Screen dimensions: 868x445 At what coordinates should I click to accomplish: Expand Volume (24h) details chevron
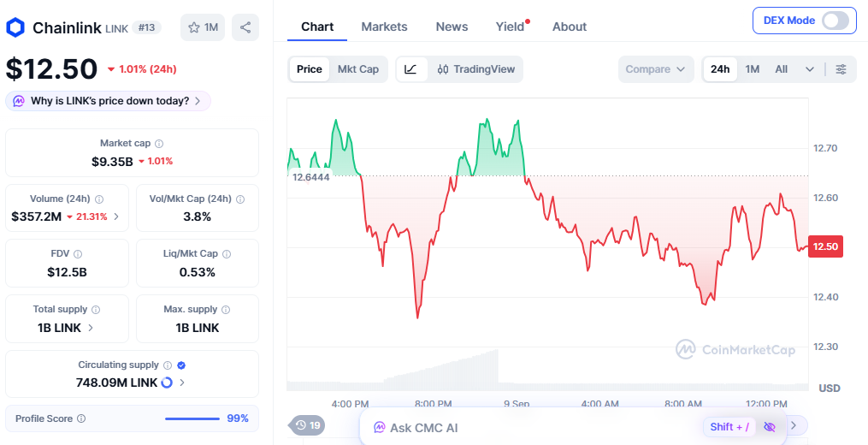tap(116, 217)
